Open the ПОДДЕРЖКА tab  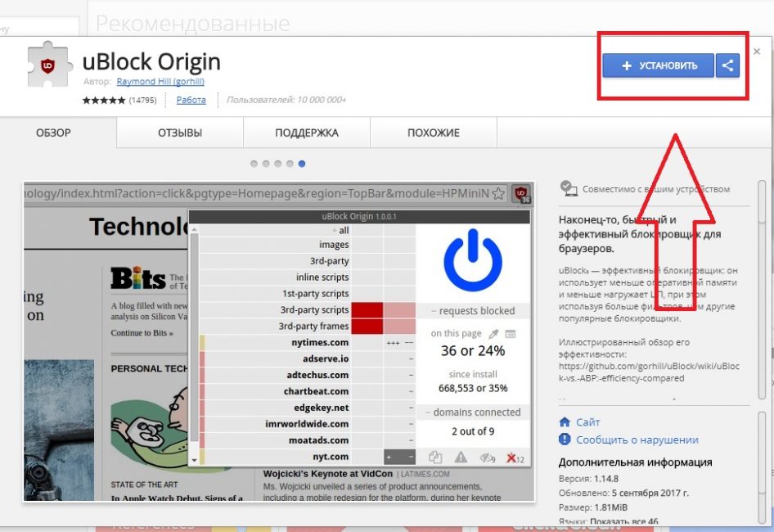click(x=307, y=133)
